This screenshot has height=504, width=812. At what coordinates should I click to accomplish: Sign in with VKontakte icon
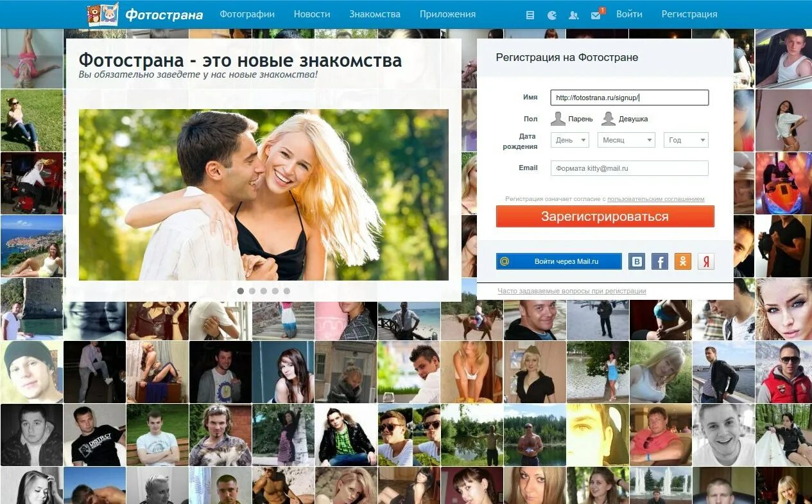click(636, 261)
